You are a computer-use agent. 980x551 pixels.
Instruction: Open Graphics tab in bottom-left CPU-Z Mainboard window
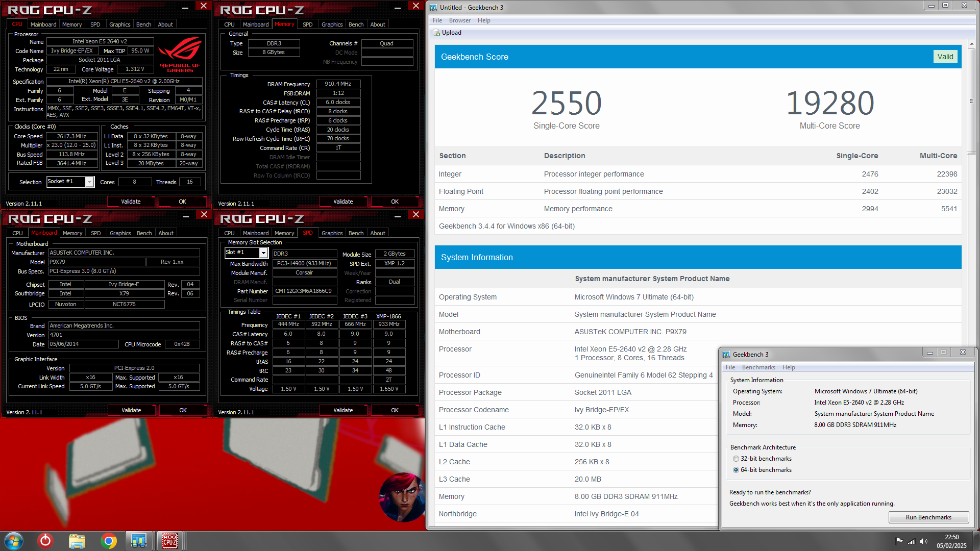coord(120,233)
